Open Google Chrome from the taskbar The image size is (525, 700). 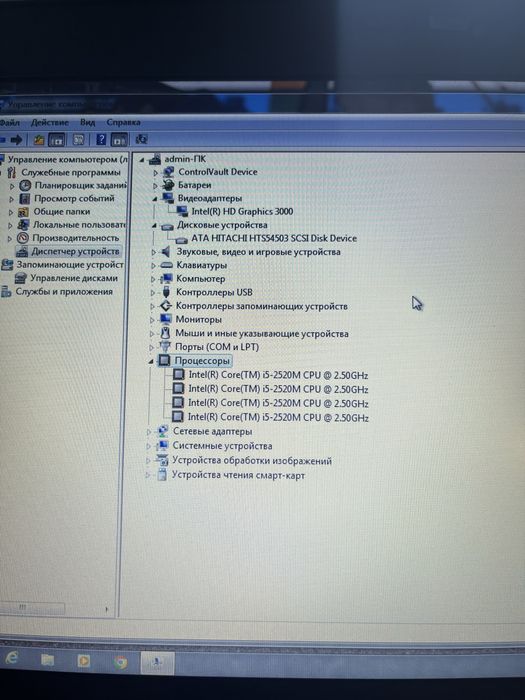[120, 662]
